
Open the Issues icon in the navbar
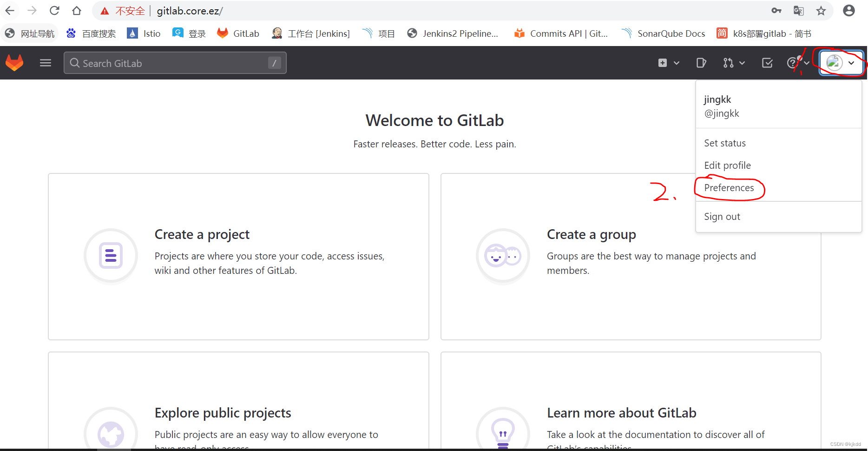click(701, 63)
